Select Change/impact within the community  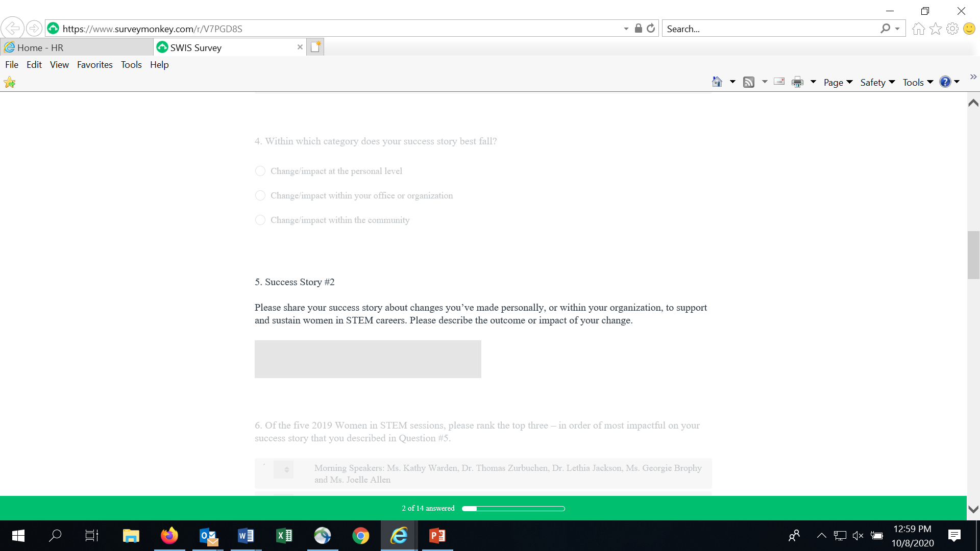tap(260, 220)
